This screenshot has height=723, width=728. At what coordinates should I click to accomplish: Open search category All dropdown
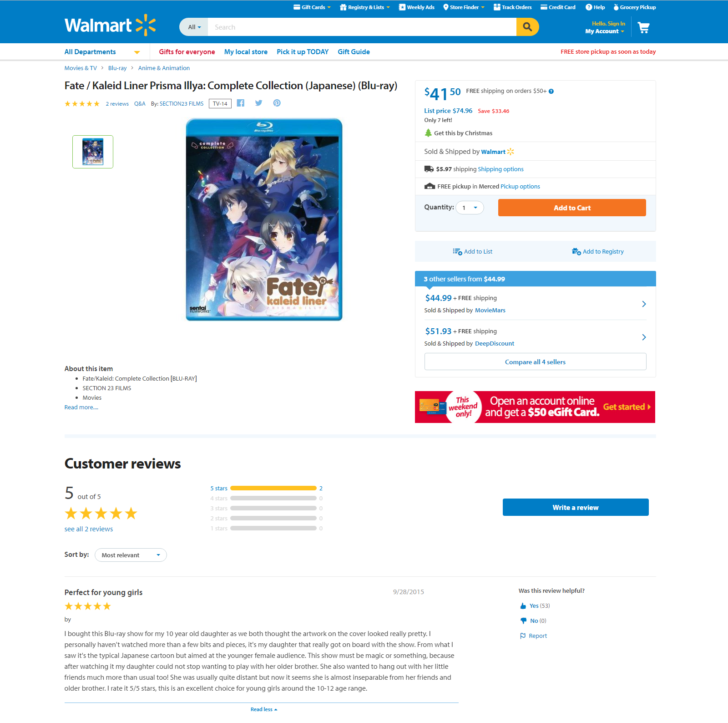(194, 27)
